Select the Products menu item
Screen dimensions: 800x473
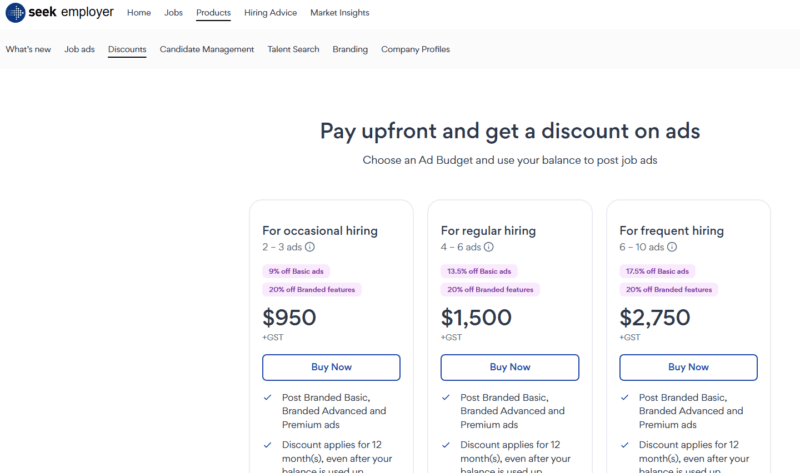coord(213,13)
